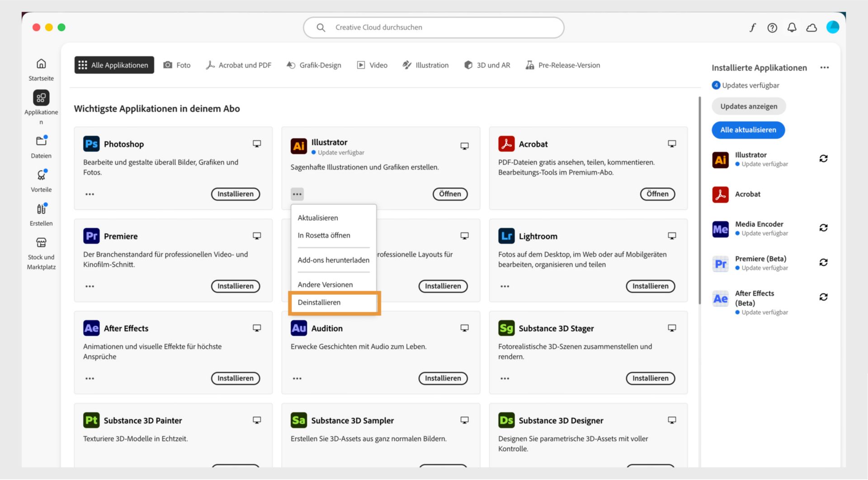Click the vertical scrollbar of the apps list
868x480 pixels.
point(699,200)
